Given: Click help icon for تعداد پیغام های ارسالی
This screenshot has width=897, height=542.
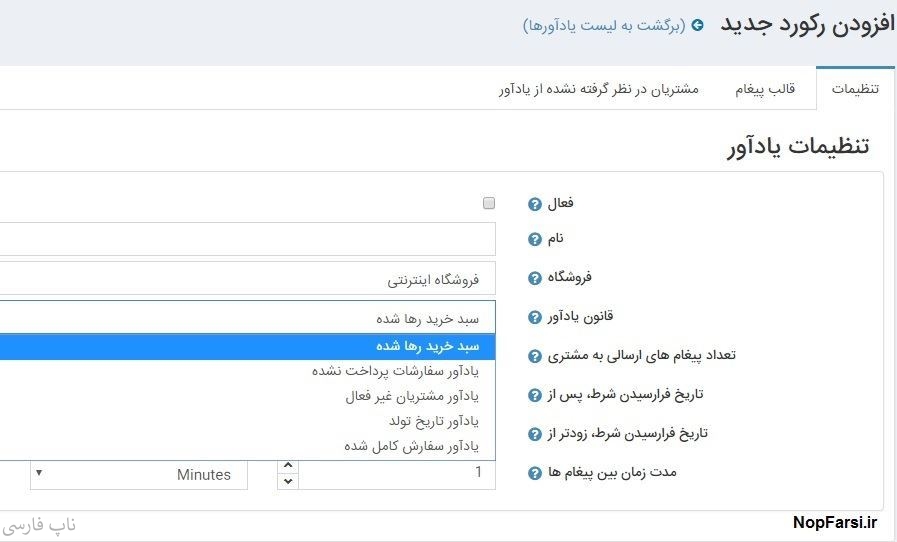Looking at the screenshot, I should pyautogui.click(x=534, y=356).
